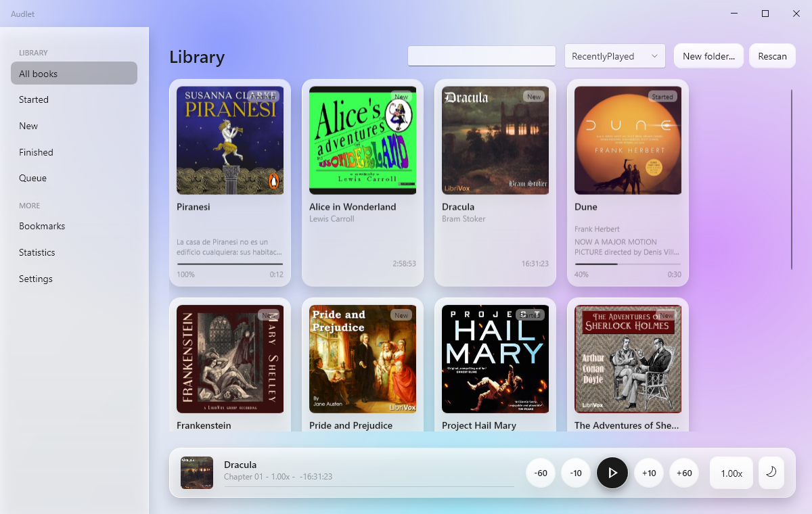Click 'Pride and Prejudice' title text
812x514 pixels.
351,425
